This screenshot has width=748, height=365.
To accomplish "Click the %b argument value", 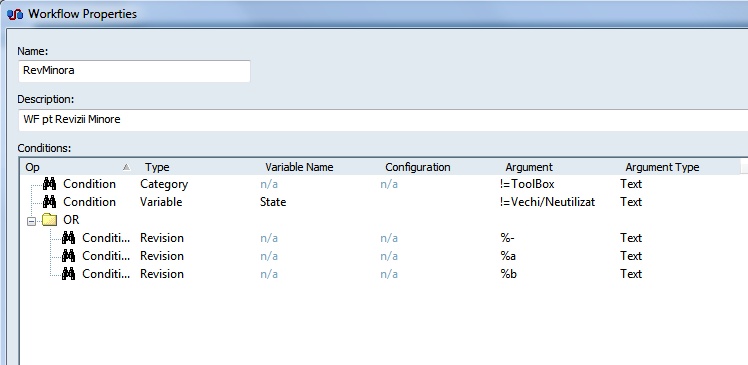I will pos(508,274).
